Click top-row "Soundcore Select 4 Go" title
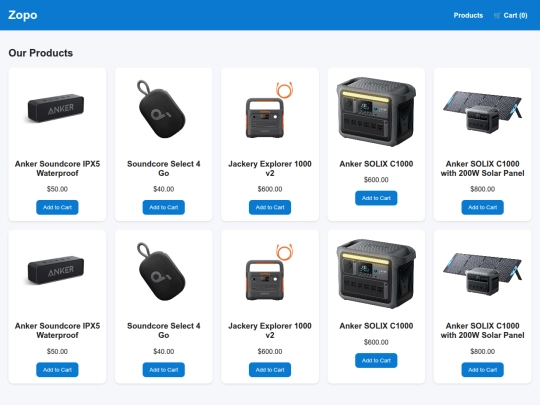This screenshot has height=405, width=540. pos(164,168)
